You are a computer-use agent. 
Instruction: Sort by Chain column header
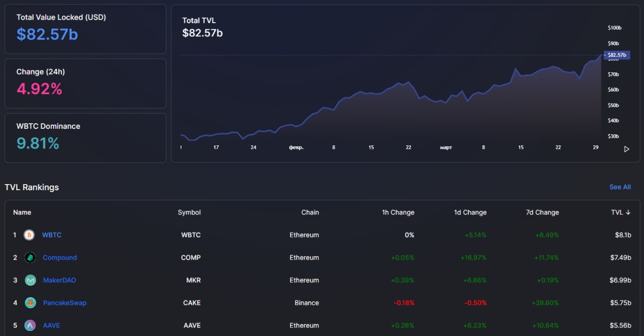pyautogui.click(x=310, y=212)
